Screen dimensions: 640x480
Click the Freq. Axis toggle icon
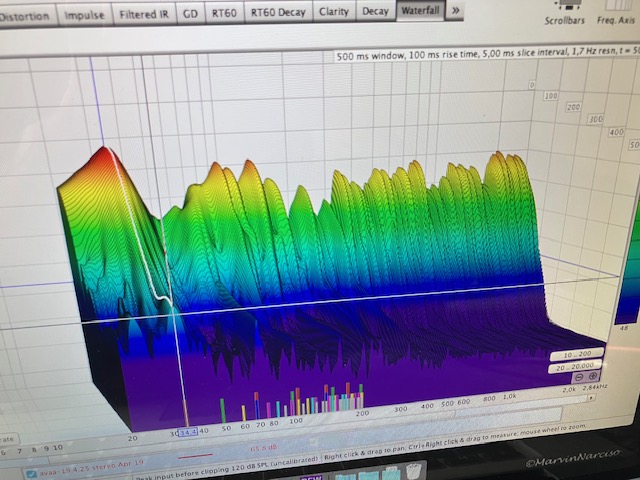(x=620, y=5)
